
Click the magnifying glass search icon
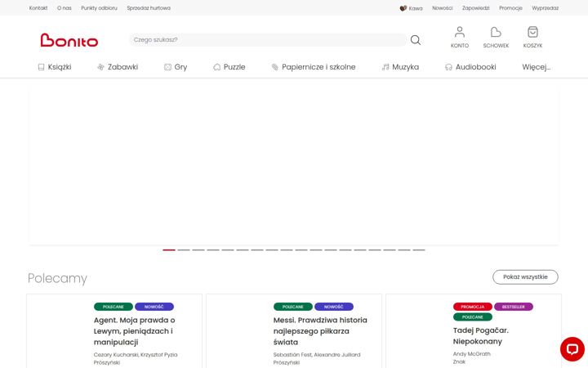(415, 40)
